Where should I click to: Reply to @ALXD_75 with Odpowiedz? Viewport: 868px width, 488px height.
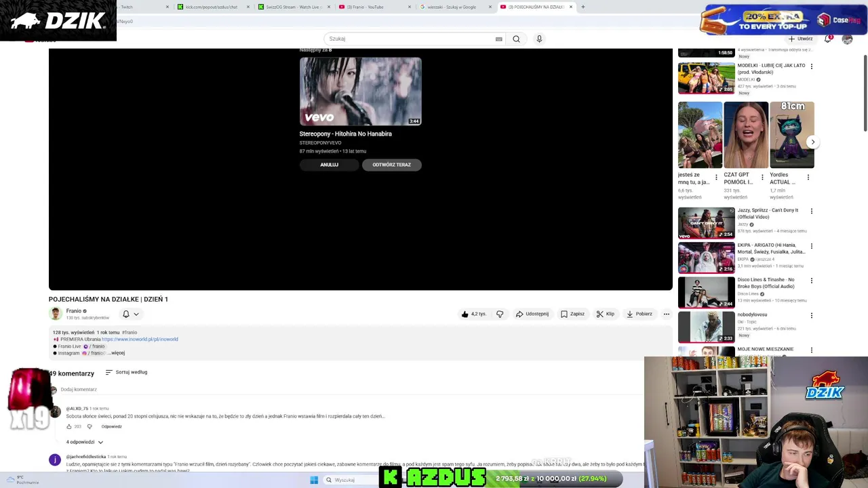(112, 426)
